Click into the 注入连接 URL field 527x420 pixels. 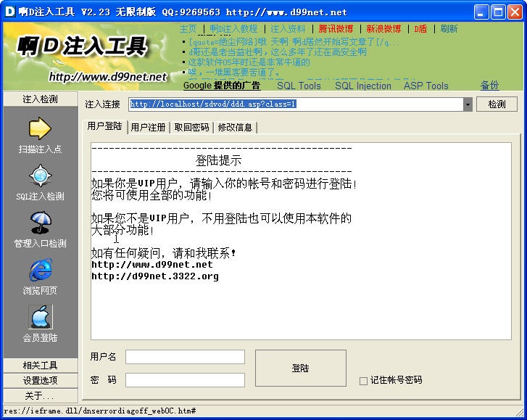point(296,104)
